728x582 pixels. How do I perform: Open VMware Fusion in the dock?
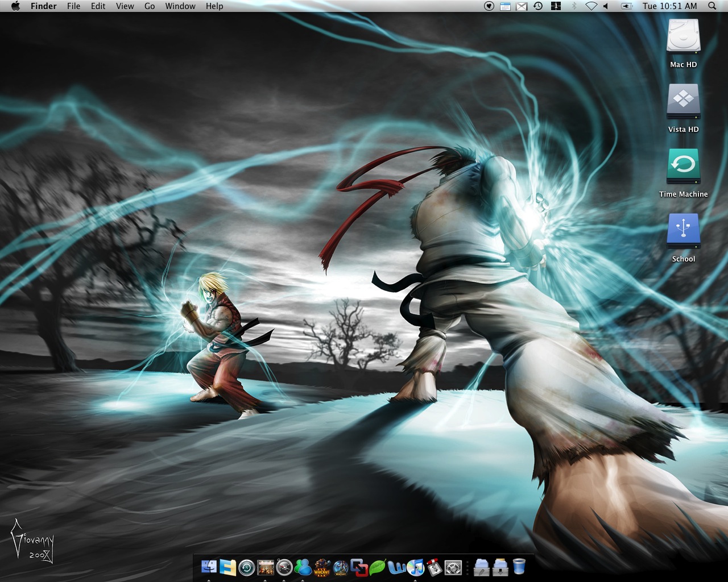pyautogui.click(x=359, y=567)
